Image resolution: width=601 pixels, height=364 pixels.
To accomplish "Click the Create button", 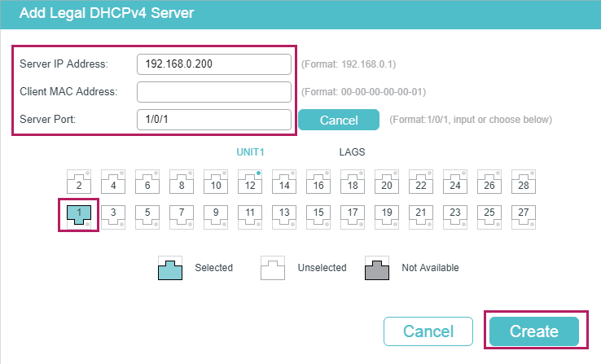I will 534,331.
